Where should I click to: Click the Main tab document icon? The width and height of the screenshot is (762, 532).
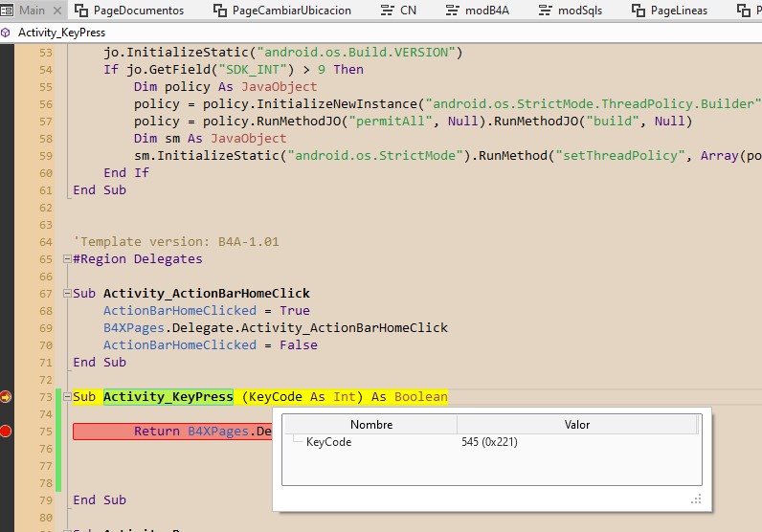pos(7,11)
